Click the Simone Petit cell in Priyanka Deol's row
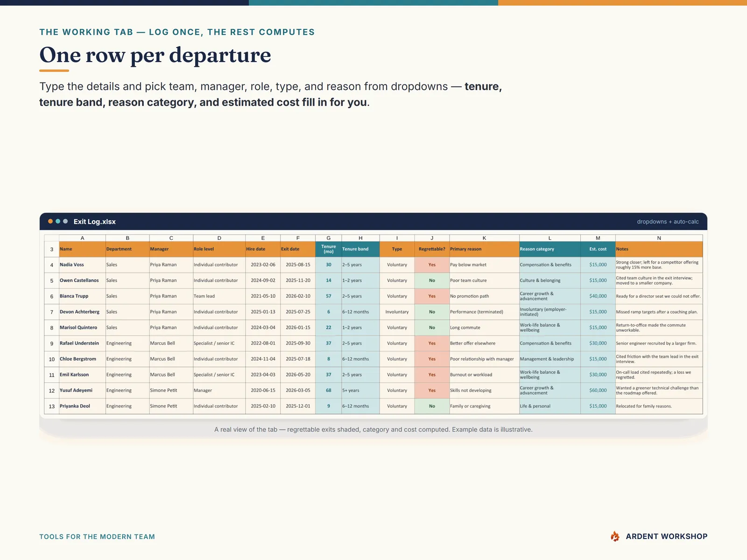The width and height of the screenshot is (747, 560). click(171, 406)
